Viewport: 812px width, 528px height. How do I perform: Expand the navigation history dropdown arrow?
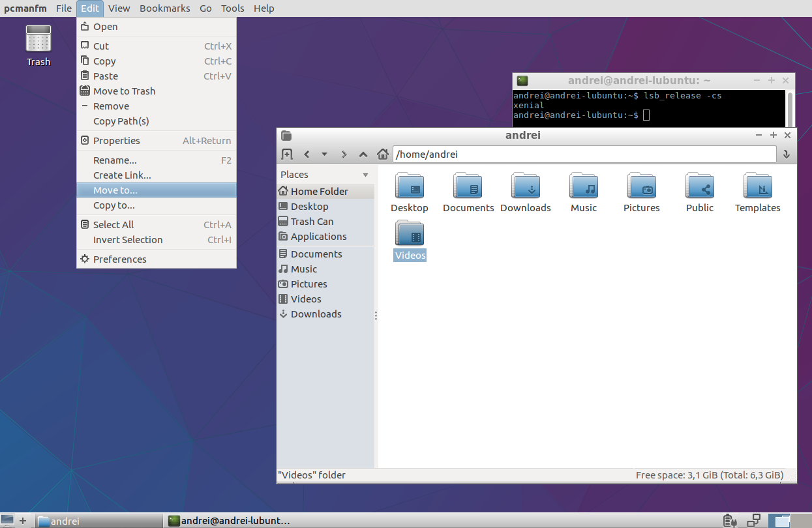point(324,154)
